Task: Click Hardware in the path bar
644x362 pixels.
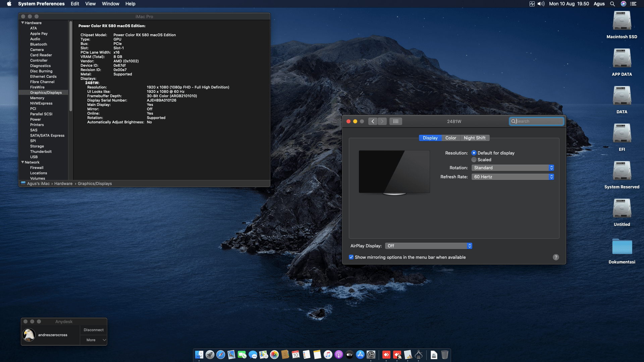Action: point(63,184)
